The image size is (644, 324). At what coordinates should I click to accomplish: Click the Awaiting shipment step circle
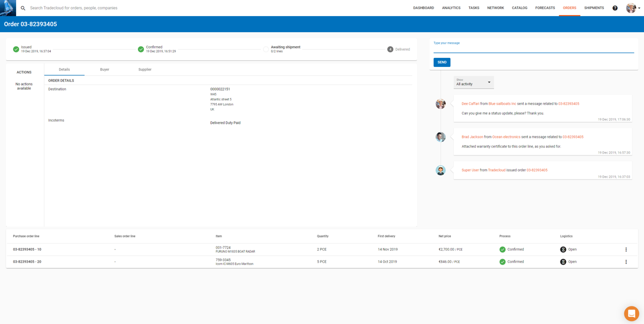click(x=266, y=49)
